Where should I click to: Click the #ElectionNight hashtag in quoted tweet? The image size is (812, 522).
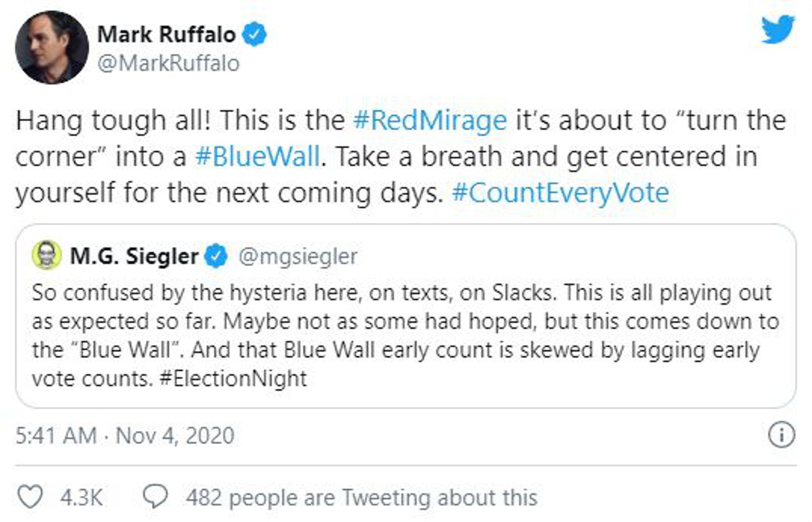click(x=233, y=378)
